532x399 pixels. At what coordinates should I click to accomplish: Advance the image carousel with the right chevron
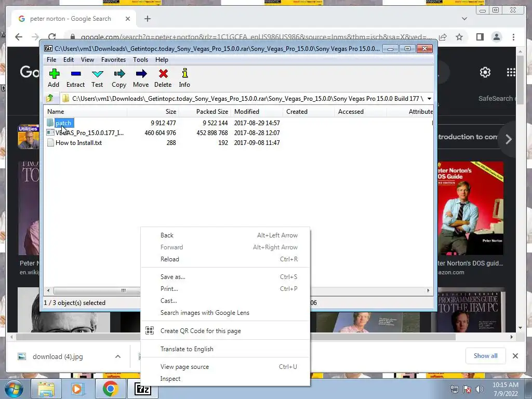508,139
